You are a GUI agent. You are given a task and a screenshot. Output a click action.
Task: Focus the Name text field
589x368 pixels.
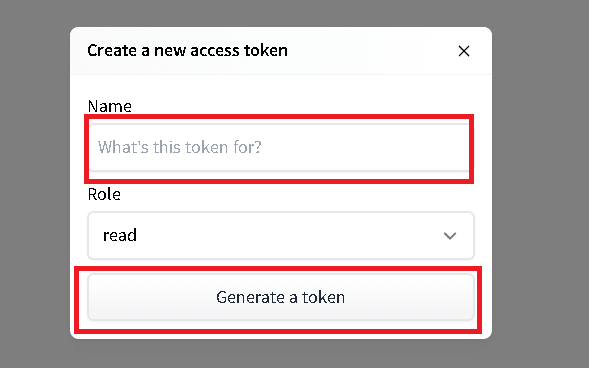[x=279, y=147]
